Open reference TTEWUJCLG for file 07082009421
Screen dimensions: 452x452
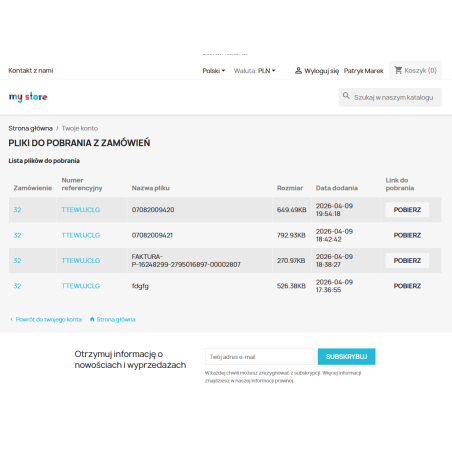coord(81,235)
